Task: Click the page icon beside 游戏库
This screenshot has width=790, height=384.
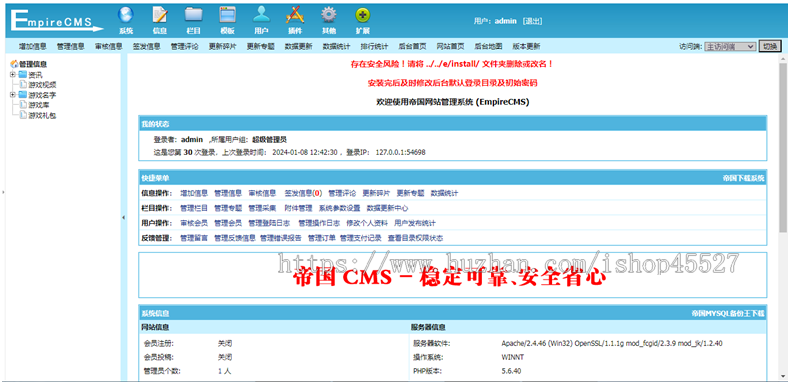Action: coord(23,105)
